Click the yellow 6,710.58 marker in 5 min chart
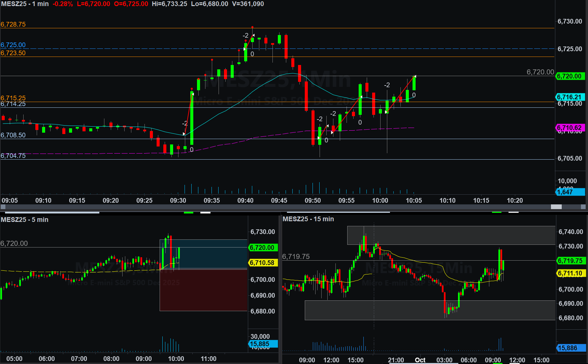The width and height of the screenshot is (588, 364). click(x=263, y=263)
